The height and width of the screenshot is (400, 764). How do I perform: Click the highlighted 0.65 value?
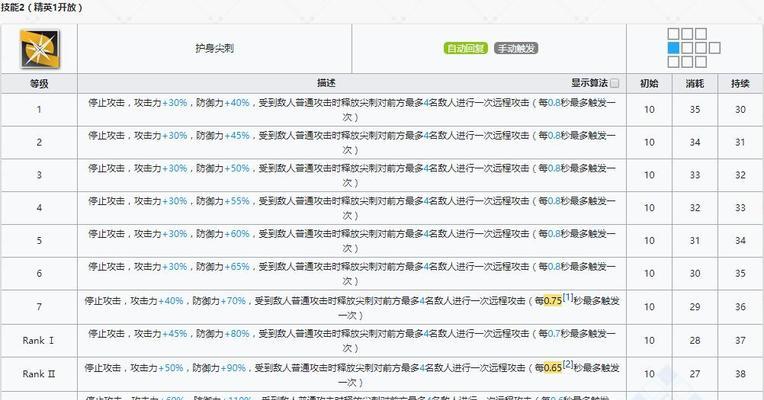pyautogui.click(x=553, y=368)
